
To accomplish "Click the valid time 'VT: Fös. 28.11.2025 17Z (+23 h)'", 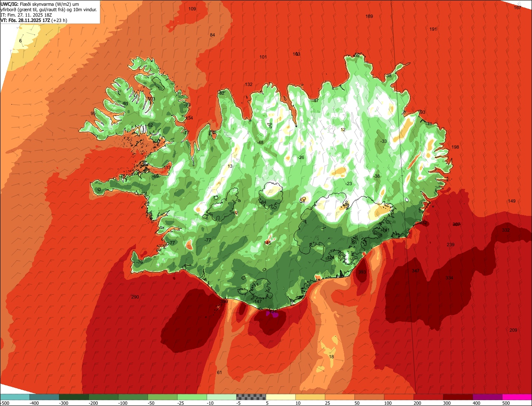I will pyautogui.click(x=34, y=20).
